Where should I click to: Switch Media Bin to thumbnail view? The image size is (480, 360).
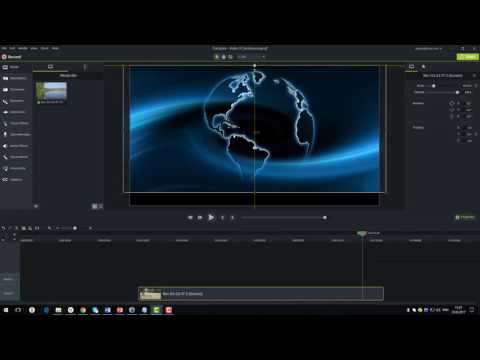[95, 206]
